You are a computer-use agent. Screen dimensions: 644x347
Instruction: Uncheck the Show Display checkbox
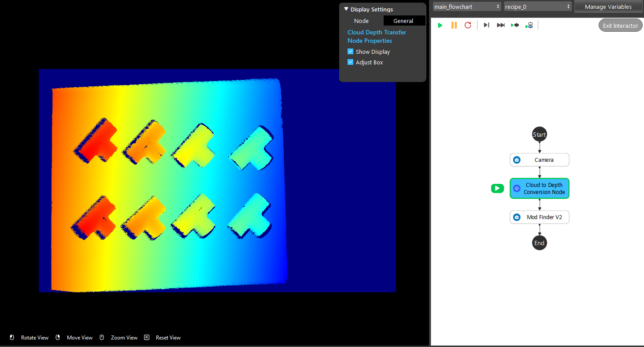point(351,52)
